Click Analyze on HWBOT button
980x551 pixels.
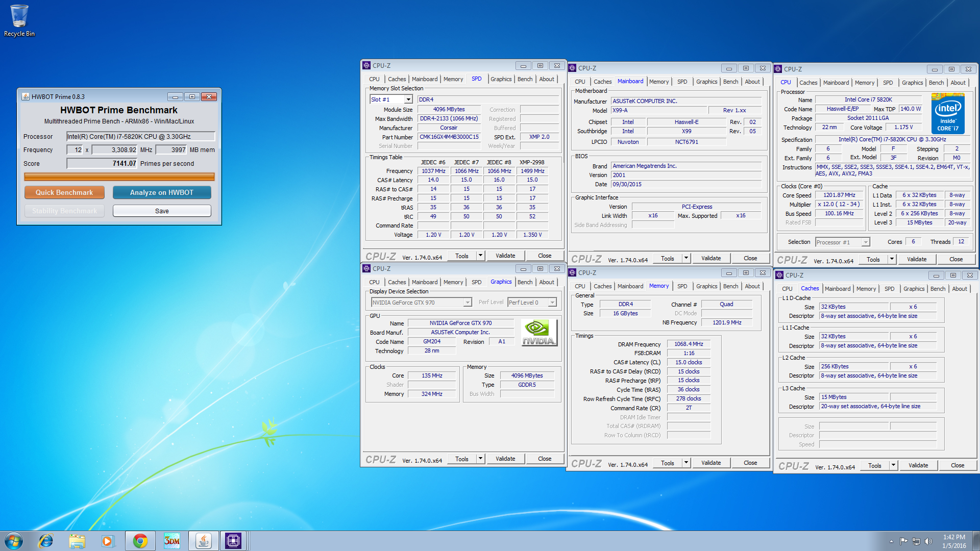162,192
